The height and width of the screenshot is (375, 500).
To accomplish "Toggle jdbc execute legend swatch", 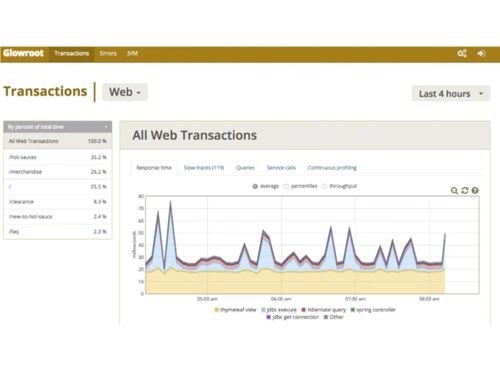I will (x=263, y=310).
